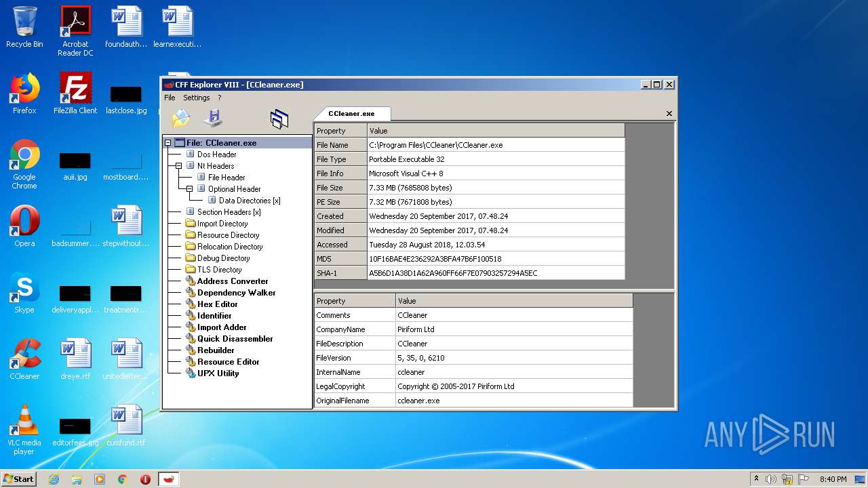This screenshot has width=868, height=488.
Task: Click the Value column header in top table
Action: pos(496,131)
